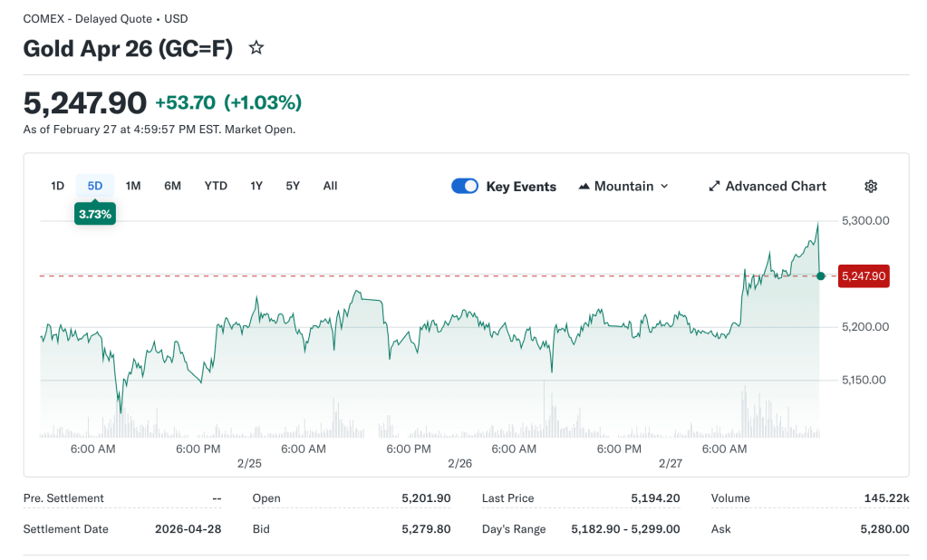Click the red 5,247.90 price label
The width and height of the screenshot is (927, 560).
click(864, 275)
